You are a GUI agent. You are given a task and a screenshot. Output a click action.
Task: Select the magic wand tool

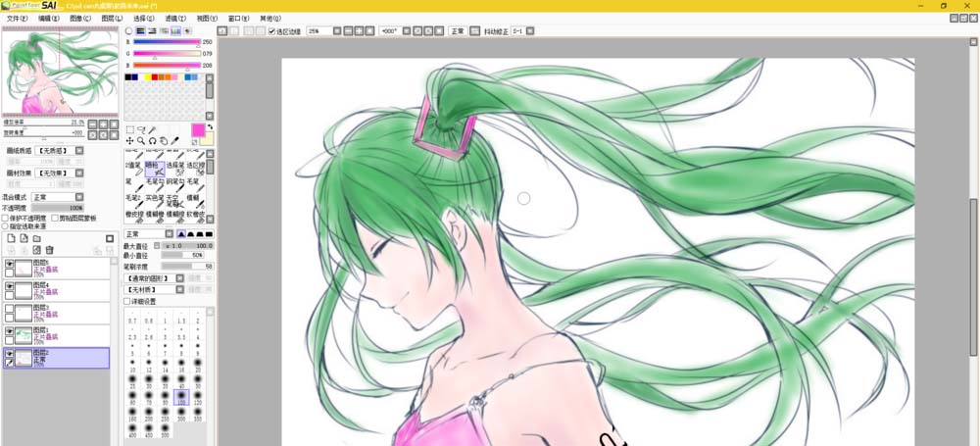click(152, 130)
